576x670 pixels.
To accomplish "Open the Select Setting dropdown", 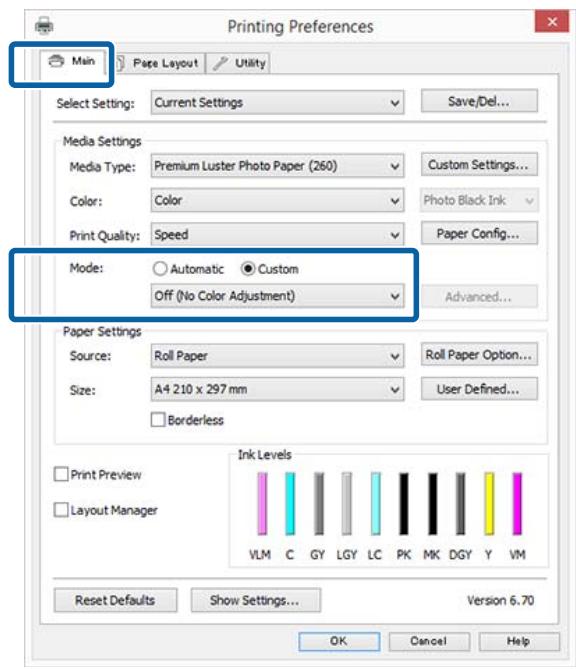I will pos(277,103).
